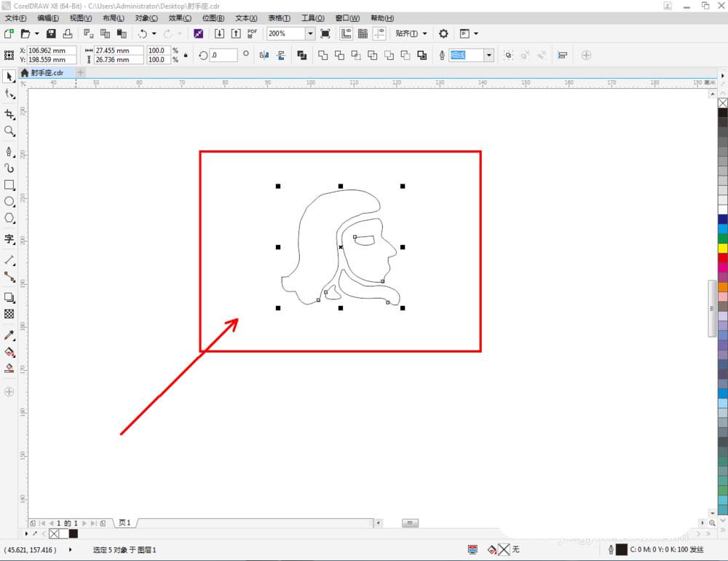
Task: Select the Parallel Dimension tool
Action: pyautogui.click(x=9, y=260)
